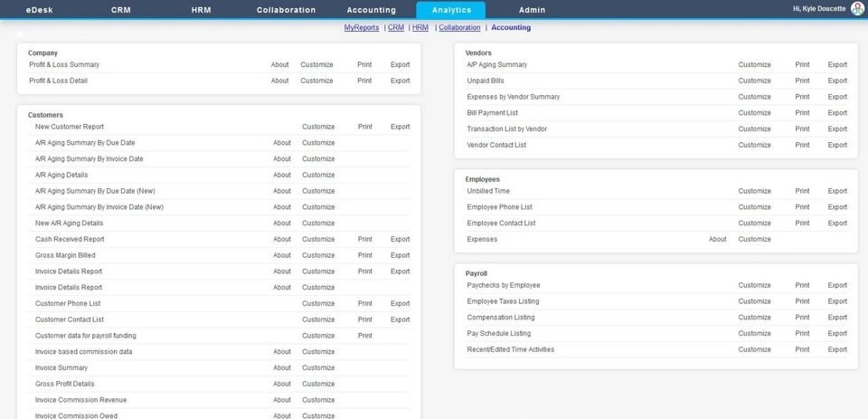Select the Accounting sub-navigation item
This screenshot has height=419, width=868.
tap(511, 27)
